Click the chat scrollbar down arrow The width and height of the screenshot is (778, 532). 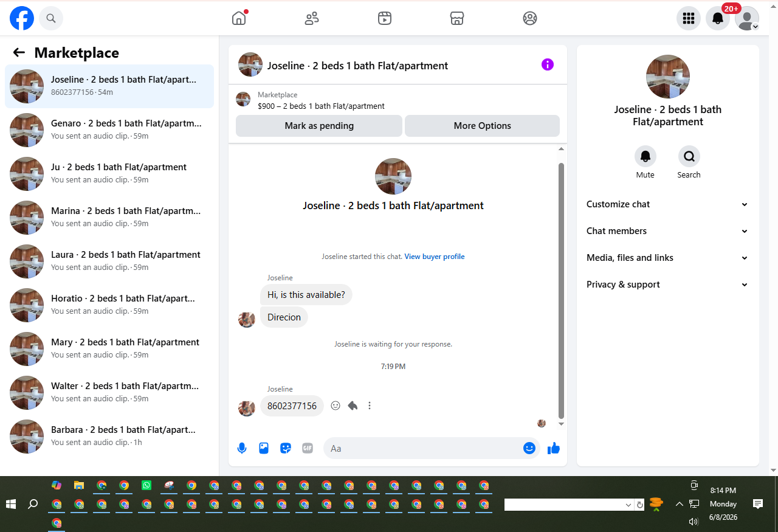pos(561,424)
